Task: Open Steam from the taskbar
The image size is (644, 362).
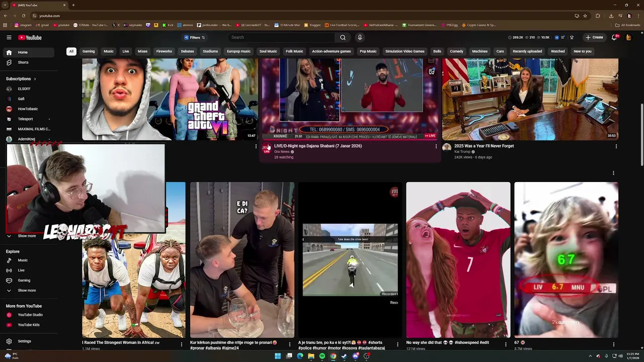Action: (344, 356)
